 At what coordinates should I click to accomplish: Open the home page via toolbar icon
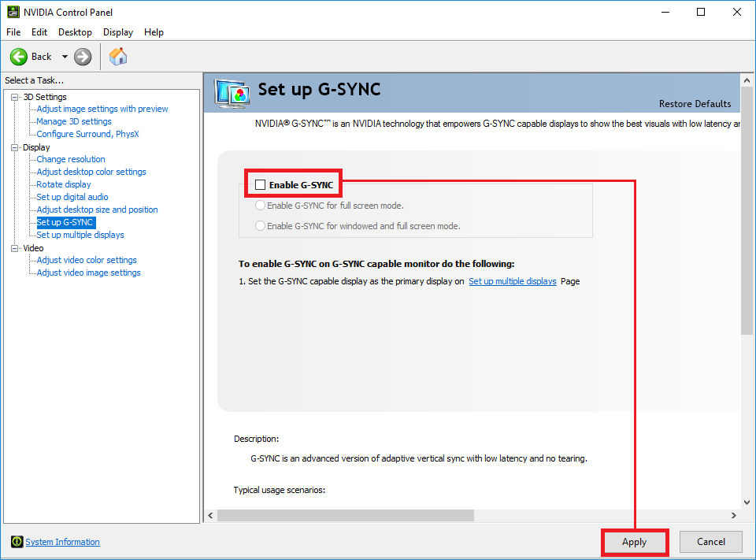(118, 56)
